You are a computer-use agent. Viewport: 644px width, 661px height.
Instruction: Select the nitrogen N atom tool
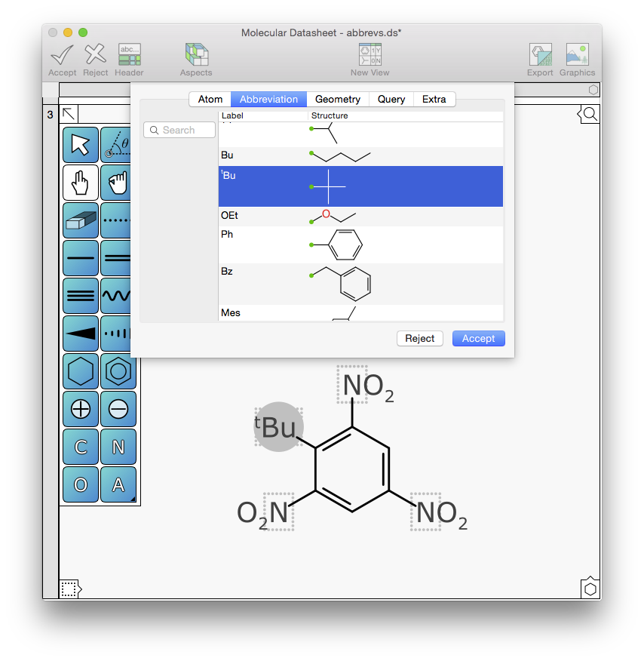(118, 447)
